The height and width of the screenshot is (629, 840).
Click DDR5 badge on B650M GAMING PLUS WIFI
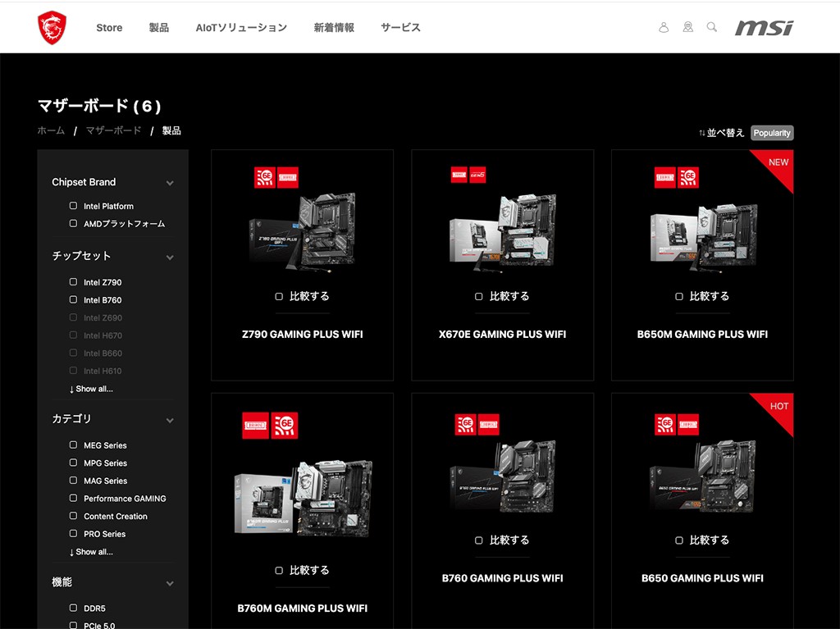pos(665,177)
